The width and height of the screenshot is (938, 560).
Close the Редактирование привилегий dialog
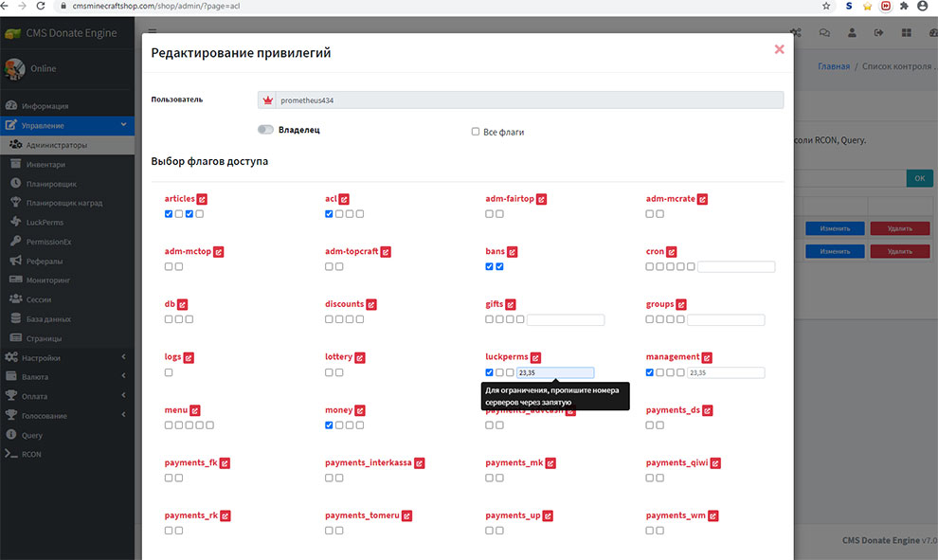click(x=779, y=49)
